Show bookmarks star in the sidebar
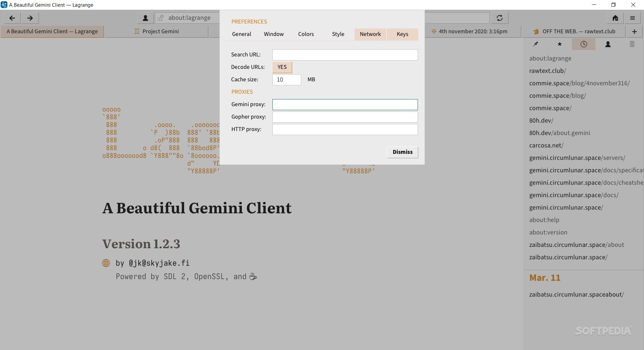644x350 pixels. pos(559,44)
